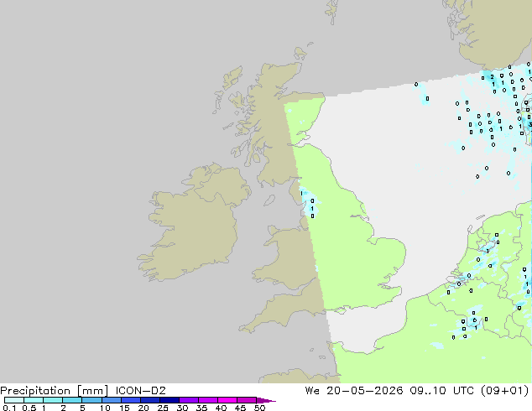532x411 pixels.
Task: Select the 30–35 mm purple legend swatch
Action: point(189,400)
